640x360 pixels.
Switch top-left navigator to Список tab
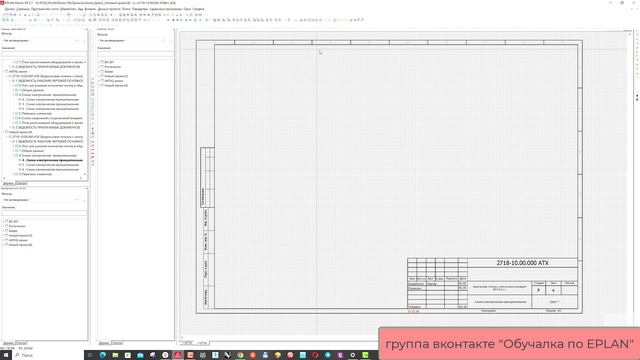[21, 184]
